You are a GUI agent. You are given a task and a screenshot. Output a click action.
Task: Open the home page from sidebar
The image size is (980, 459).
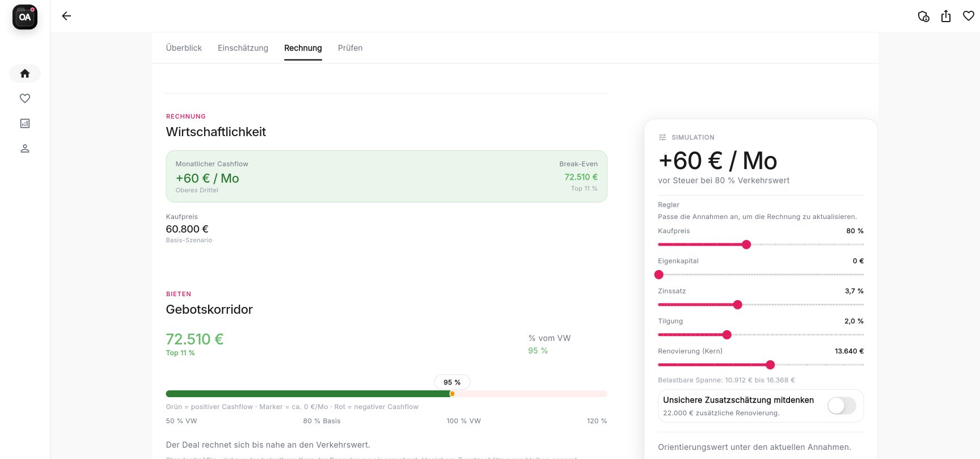(25, 73)
